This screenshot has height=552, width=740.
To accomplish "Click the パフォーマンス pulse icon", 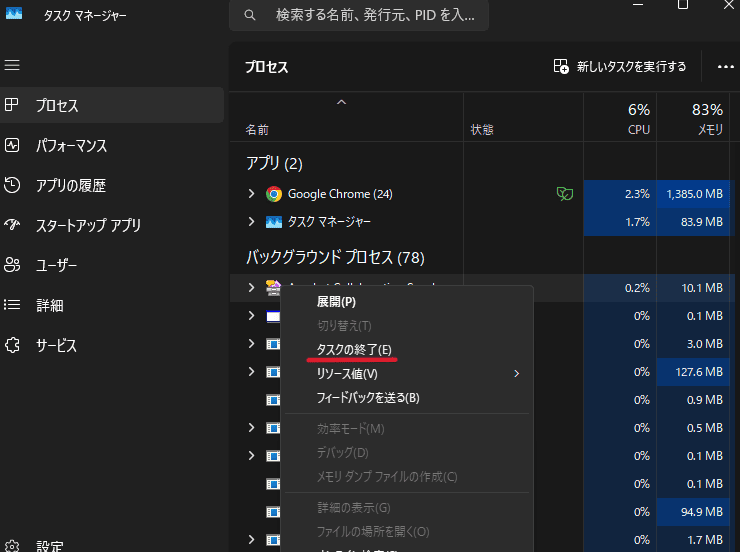I will point(12,145).
